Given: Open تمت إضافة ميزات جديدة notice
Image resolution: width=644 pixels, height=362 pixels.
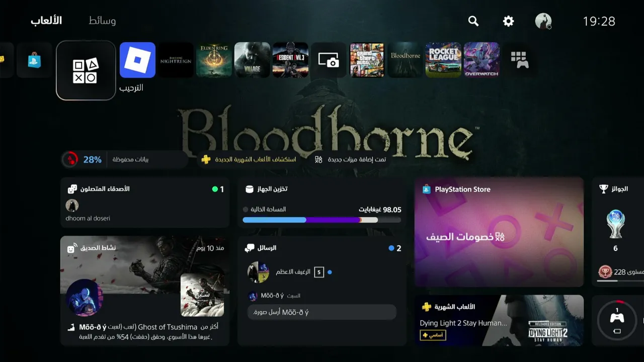Looking at the screenshot, I should coord(350,159).
